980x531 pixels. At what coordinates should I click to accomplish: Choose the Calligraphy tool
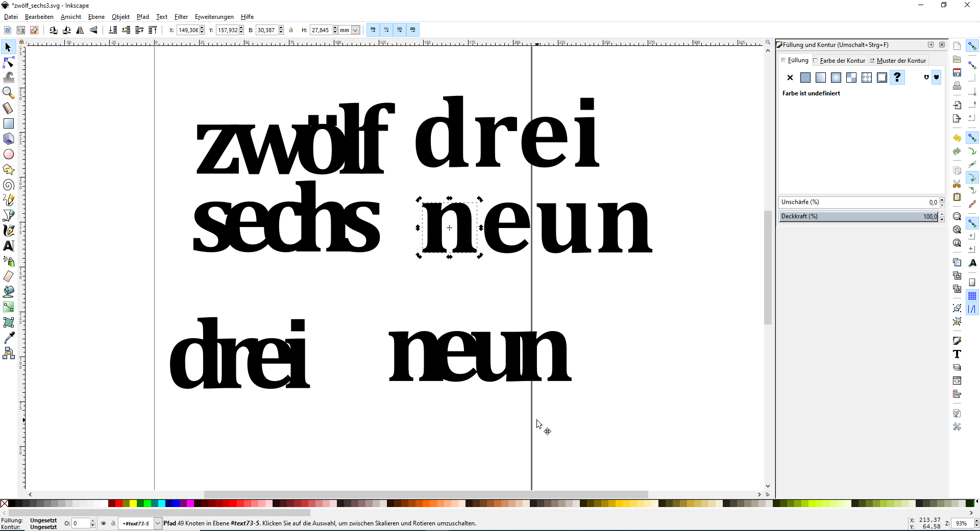tap(8, 231)
